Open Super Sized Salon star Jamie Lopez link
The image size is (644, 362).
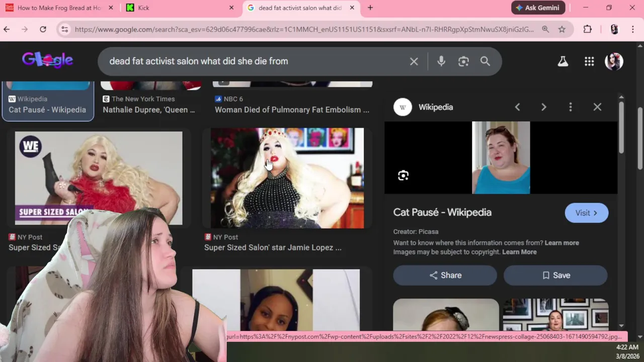pos(273,247)
